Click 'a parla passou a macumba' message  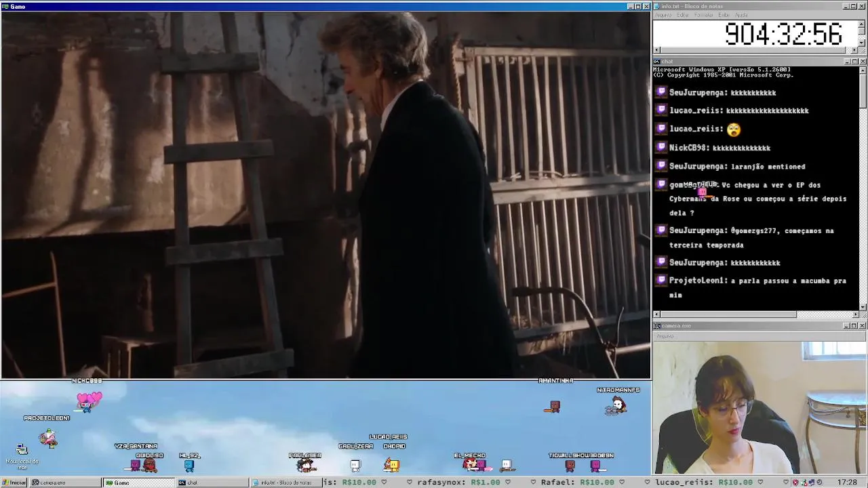757,287
